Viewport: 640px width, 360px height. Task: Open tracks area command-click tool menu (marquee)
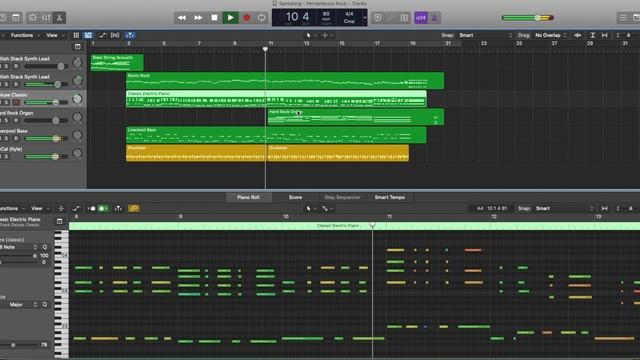coord(327,36)
